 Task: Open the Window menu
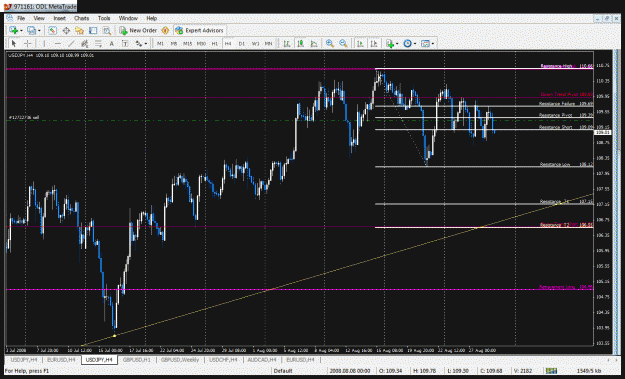[x=128, y=18]
